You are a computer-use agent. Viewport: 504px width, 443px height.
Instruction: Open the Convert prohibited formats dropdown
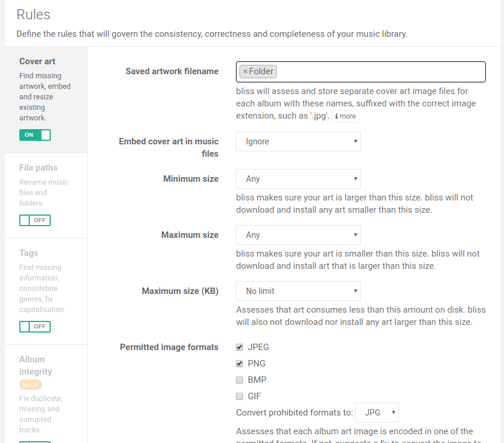click(x=377, y=413)
